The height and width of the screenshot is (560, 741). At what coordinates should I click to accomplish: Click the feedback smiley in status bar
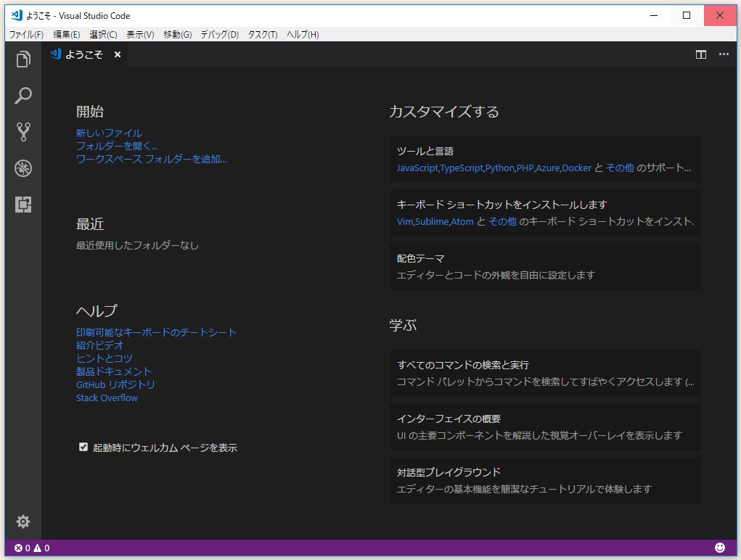[720, 548]
